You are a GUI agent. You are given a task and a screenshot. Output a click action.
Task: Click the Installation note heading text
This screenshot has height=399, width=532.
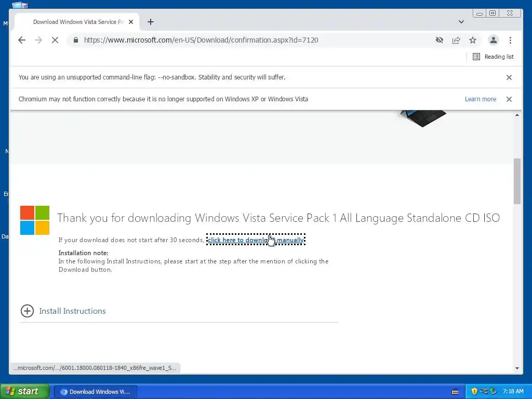pos(83,253)
